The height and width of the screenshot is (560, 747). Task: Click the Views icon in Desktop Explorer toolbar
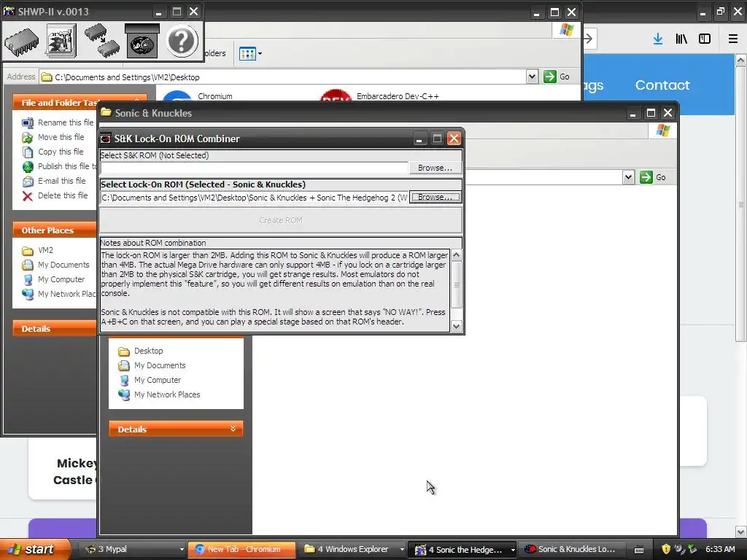[248, 54]
